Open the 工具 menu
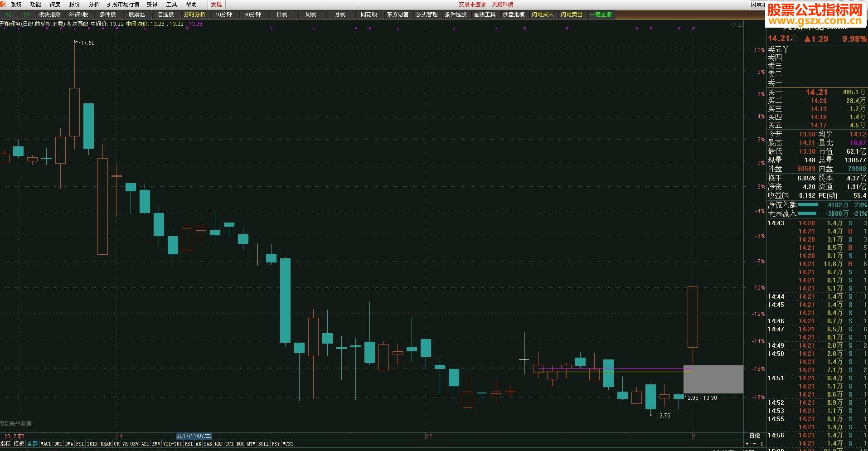The height and width of the screenshot is (451, 868). click(x=172, y=5)
